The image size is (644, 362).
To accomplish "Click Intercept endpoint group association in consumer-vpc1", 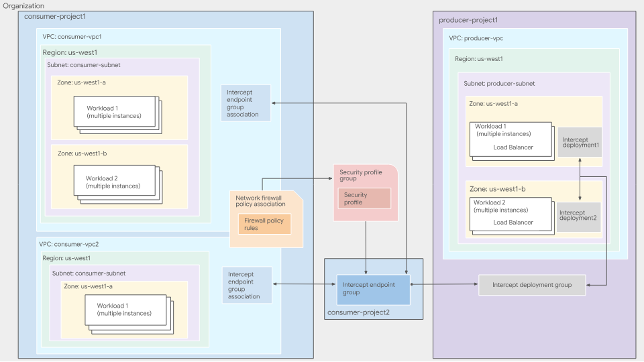I will tap(246, 103).
